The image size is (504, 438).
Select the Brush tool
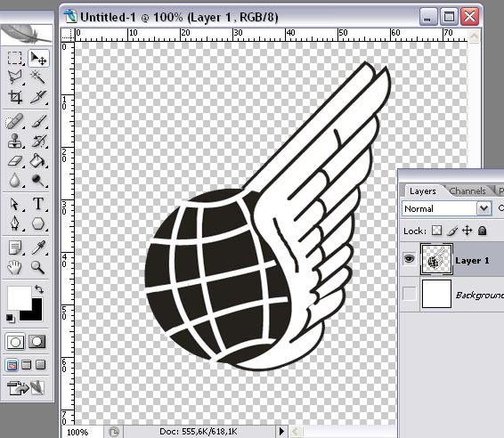[38, 121]
